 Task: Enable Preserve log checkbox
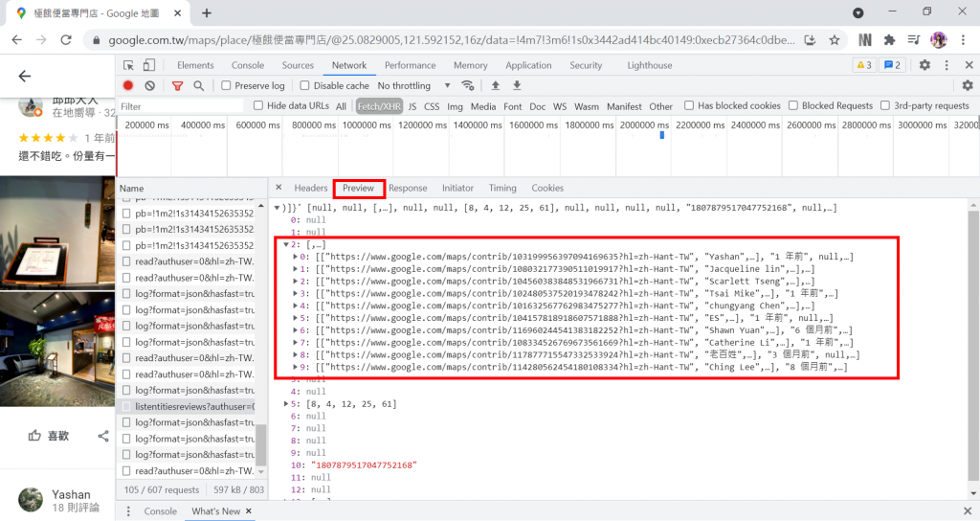[x=226, y=85]
